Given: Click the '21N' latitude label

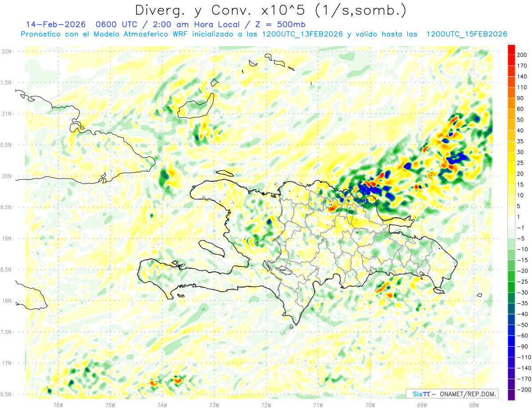Looking at the screenshot, I should [7, 114].
